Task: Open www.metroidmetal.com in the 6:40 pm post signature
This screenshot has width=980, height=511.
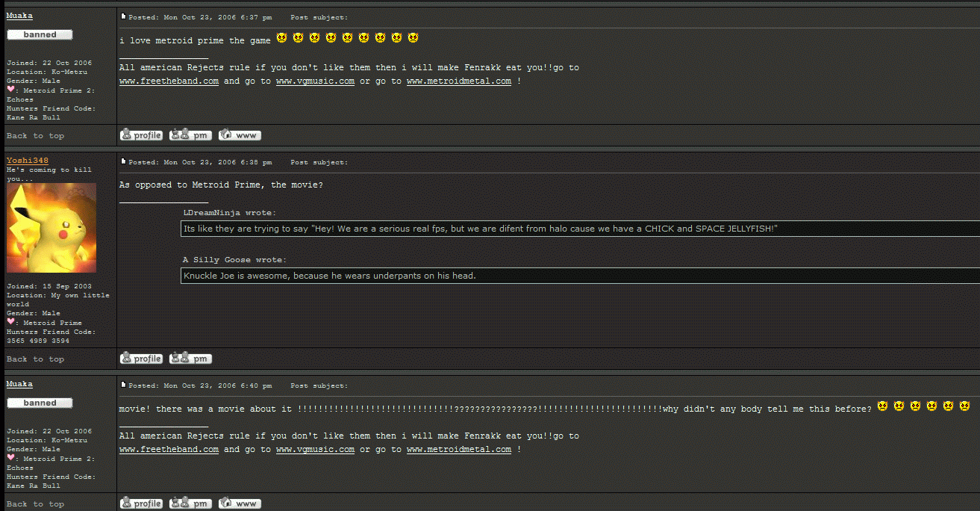Action: 459,450
